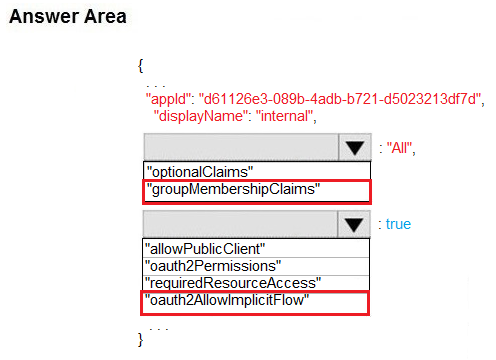Click the empty combo field before true
This screenshot has width=496, height=360.
click(x=240, y=224)
